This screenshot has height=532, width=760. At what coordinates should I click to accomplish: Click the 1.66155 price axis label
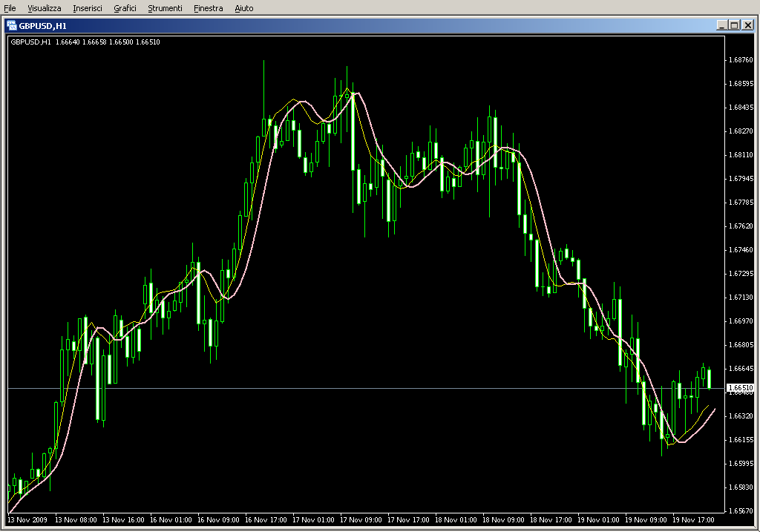click(x=741, y=440)
